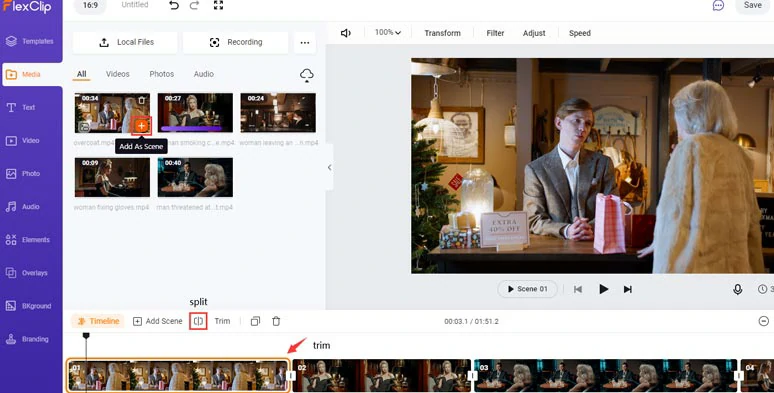Switch to Timeline mode
The width and height of the screenshot is (774, 393).
(98, 321)
